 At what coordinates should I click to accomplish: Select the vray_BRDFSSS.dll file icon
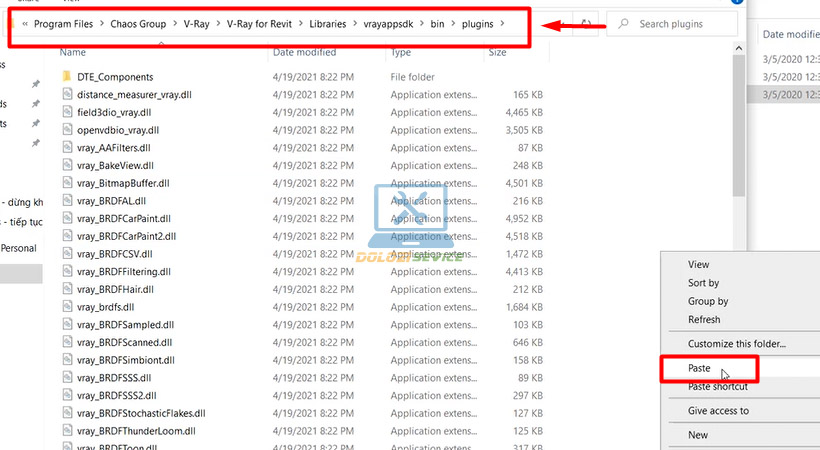(66, 378)
